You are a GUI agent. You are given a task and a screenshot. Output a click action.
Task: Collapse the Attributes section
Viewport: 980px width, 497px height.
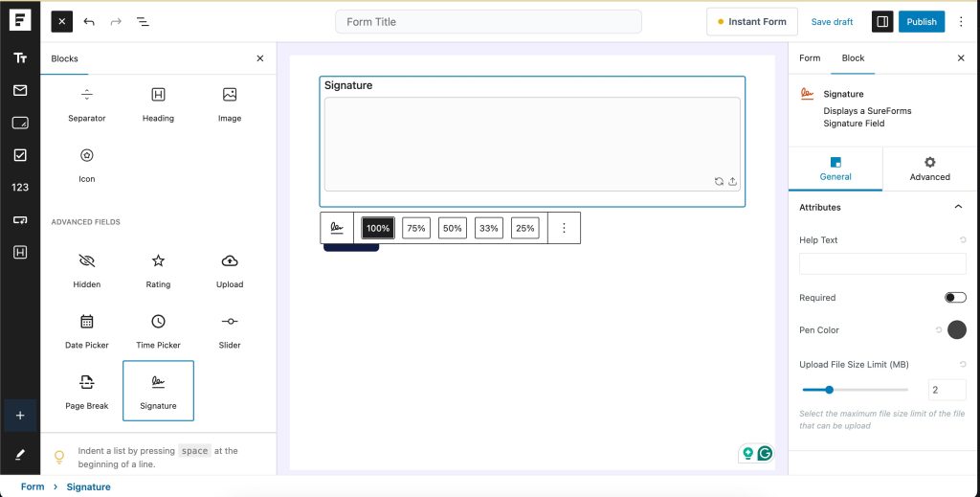click(958, 207)
